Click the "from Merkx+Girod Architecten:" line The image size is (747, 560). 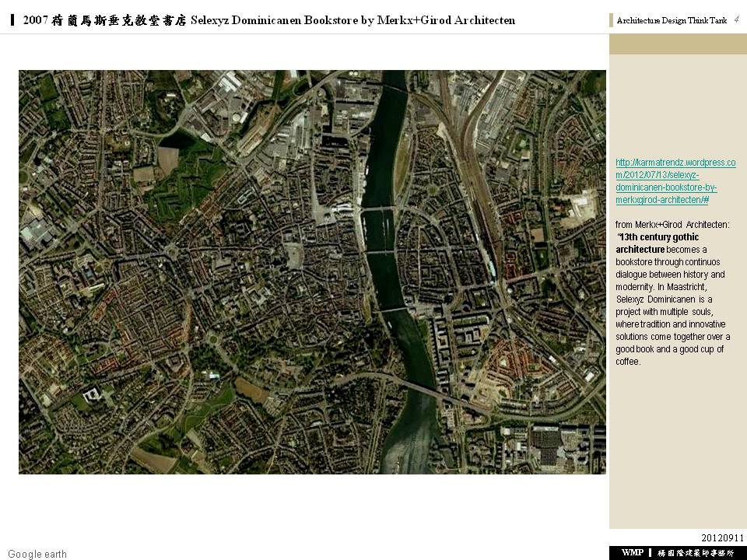click(x=672, y=224)
